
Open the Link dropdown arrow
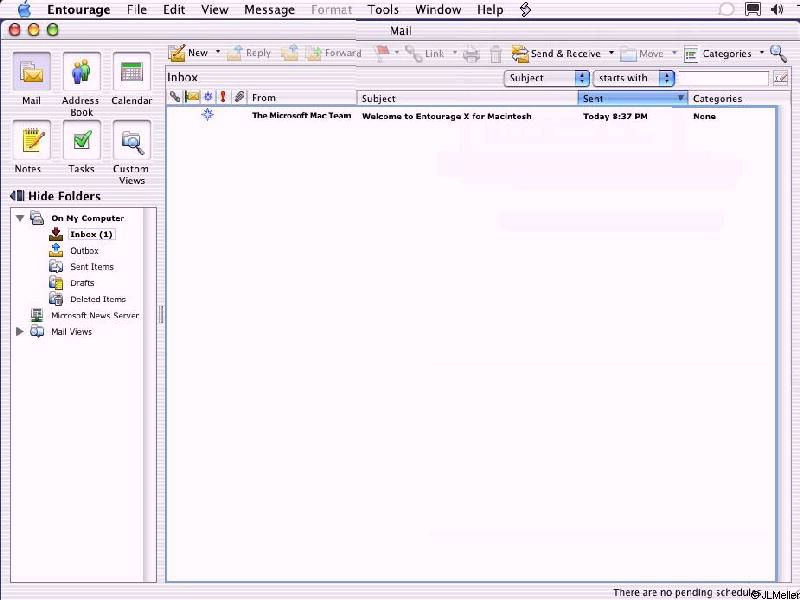pos(455,53)
